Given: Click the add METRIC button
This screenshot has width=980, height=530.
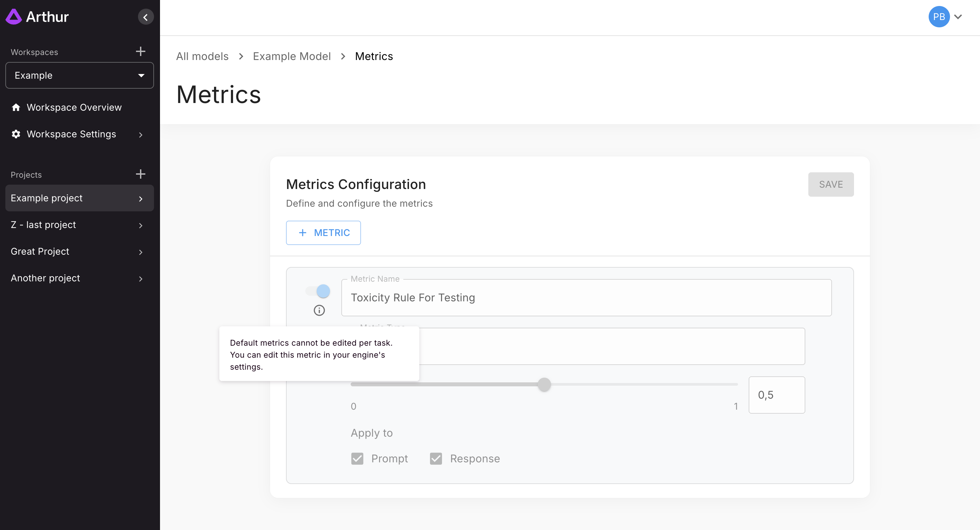Looking at the screenshot, I should coord(323,233).
